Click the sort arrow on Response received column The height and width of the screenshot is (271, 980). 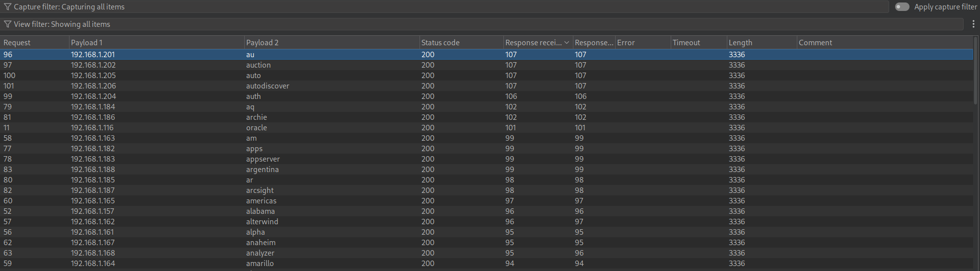[566, 43]
